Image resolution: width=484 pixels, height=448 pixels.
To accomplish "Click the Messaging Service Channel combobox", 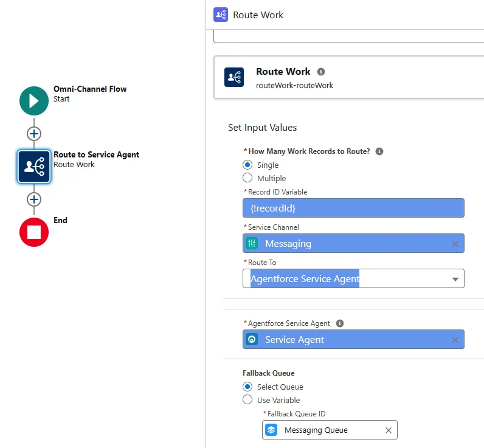I will (x=353, y=243).
